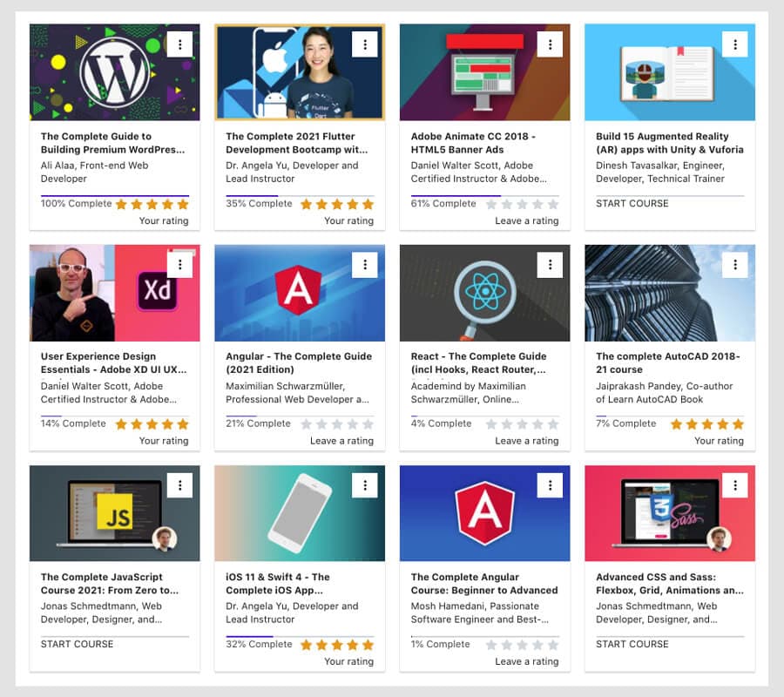784x697 pixels.
Task: Open options menu on Adobe XD UX course
Action: click(180, 264)
